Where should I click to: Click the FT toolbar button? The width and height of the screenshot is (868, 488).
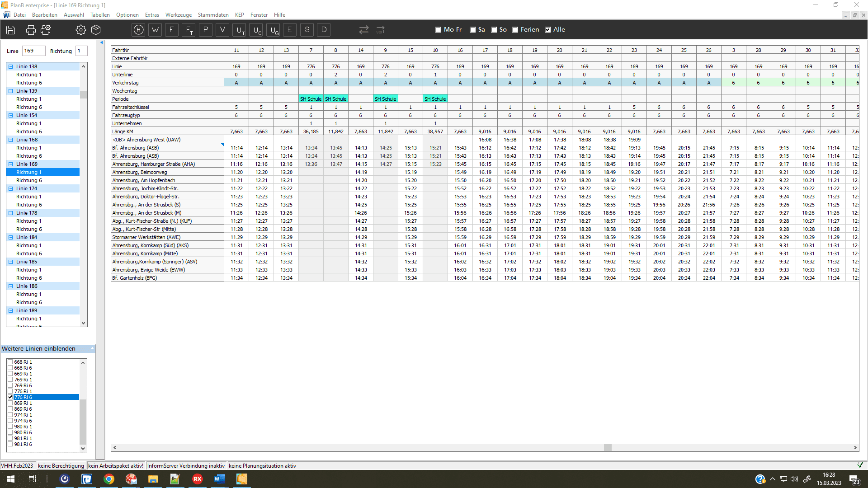(x=189, y=30)
